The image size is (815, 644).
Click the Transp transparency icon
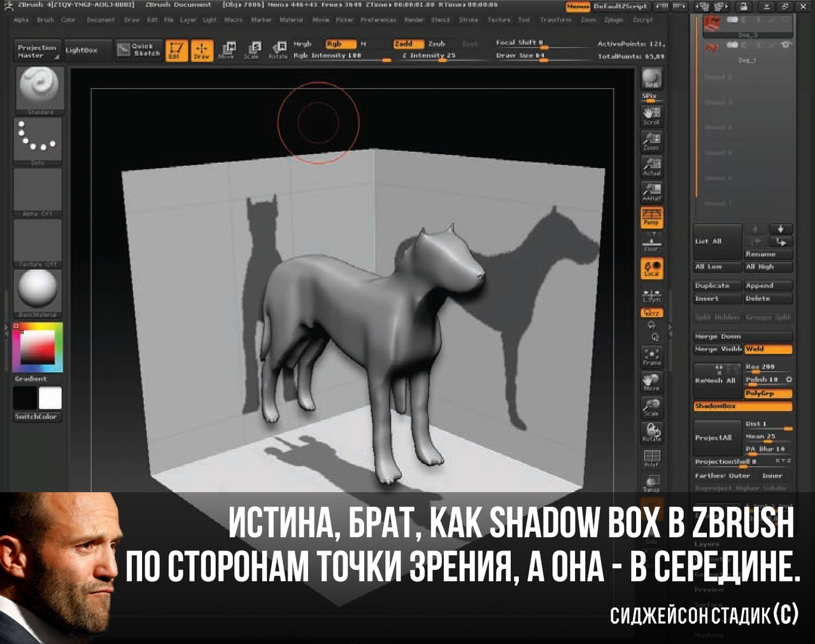(x=651, y=484)
